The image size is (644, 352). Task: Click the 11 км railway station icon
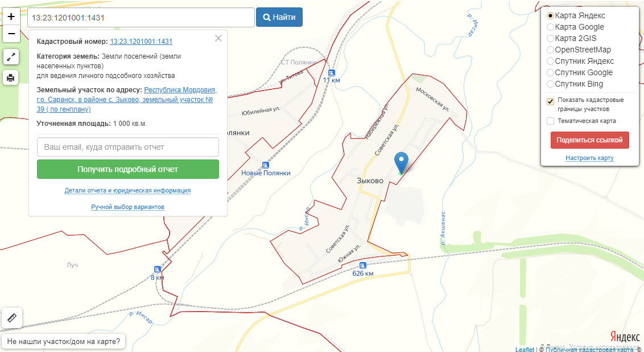(331, 73)
